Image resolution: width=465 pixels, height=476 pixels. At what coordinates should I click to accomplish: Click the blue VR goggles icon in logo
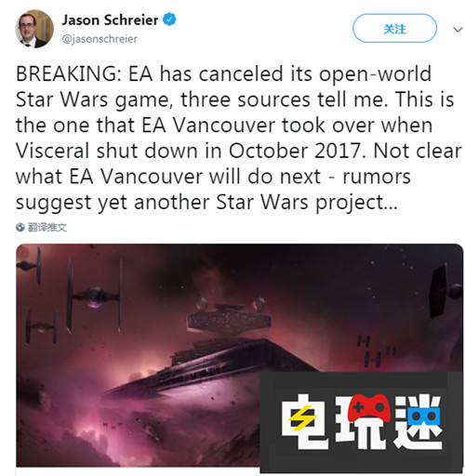424,415
